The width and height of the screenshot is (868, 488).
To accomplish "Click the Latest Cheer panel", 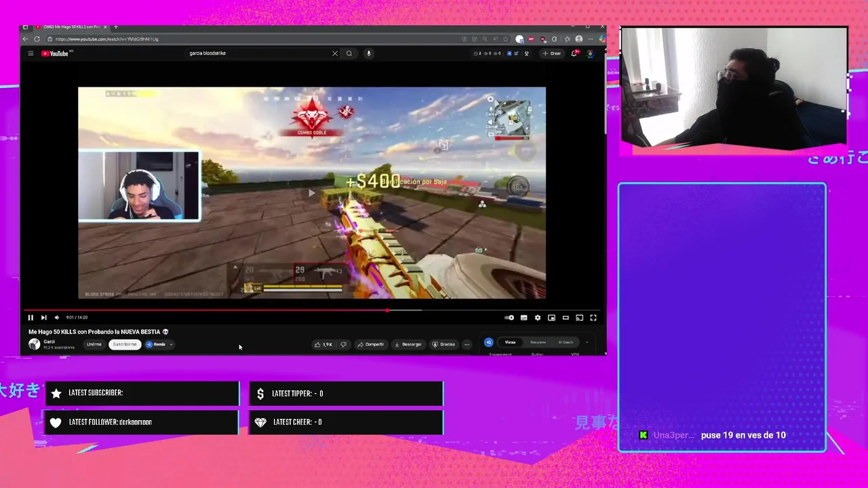I will point(346,422).
